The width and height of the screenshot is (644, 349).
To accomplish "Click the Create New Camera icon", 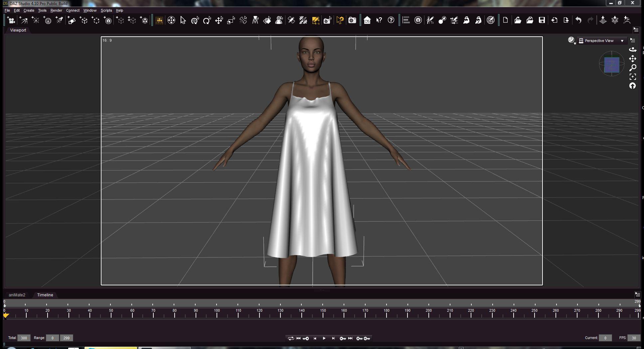I will pos(11,20).
